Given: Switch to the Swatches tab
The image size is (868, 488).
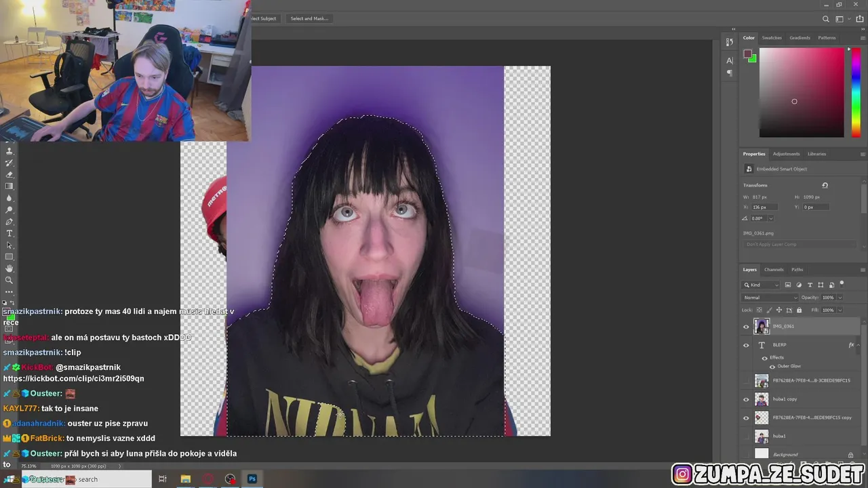Looking at the screenshot, I should pos(772,38).
